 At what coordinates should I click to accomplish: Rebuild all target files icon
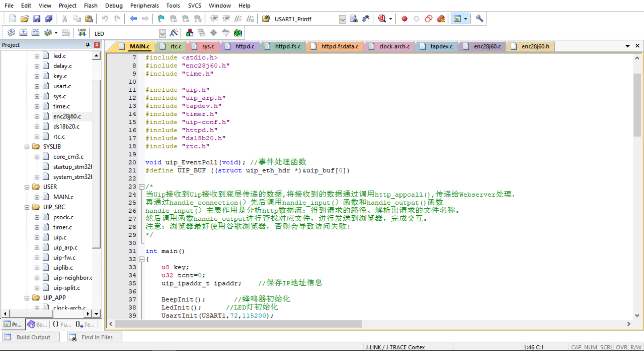coord(36,33)
